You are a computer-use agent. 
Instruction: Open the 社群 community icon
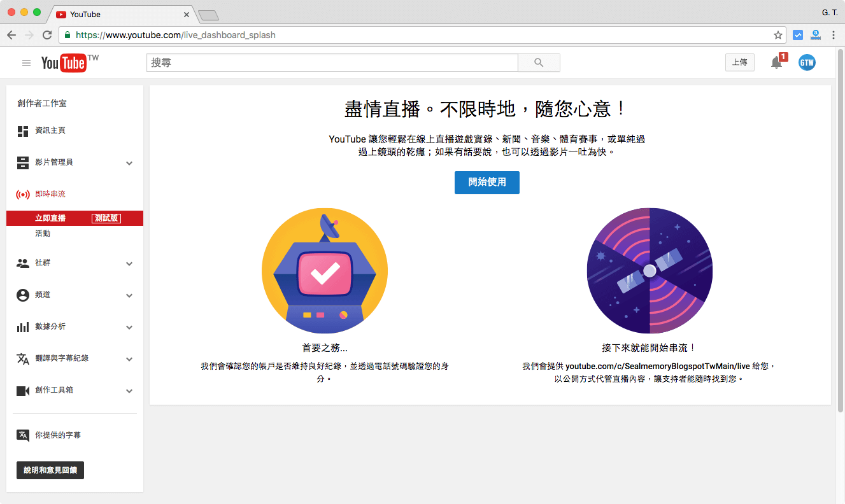22,263
